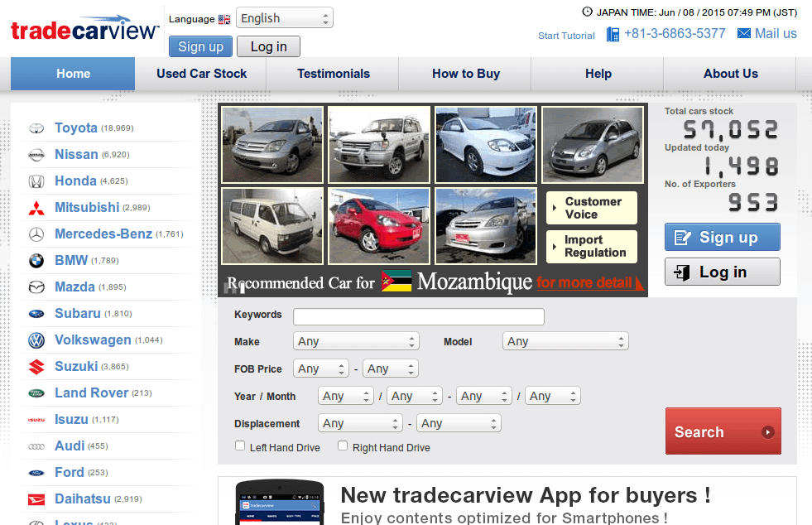
Task: Open the silver Land Cruiser SUV thumbnail
Action: pos(379,145)
